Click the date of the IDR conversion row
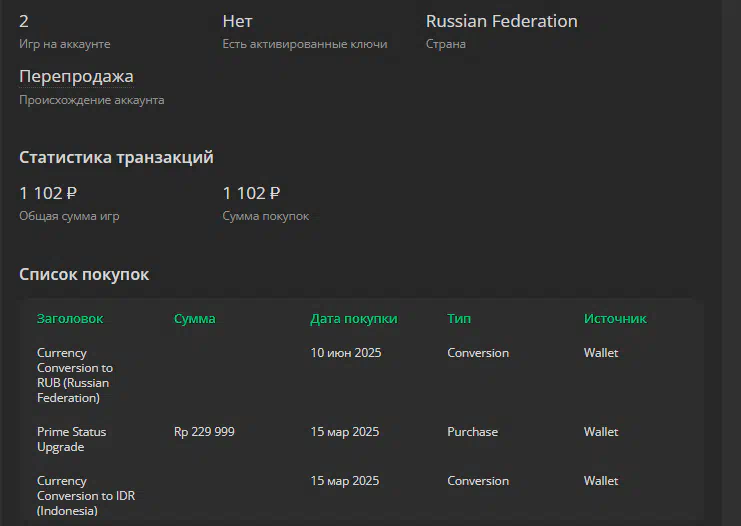This screenshot has width=741, height=526. [345, 481]
